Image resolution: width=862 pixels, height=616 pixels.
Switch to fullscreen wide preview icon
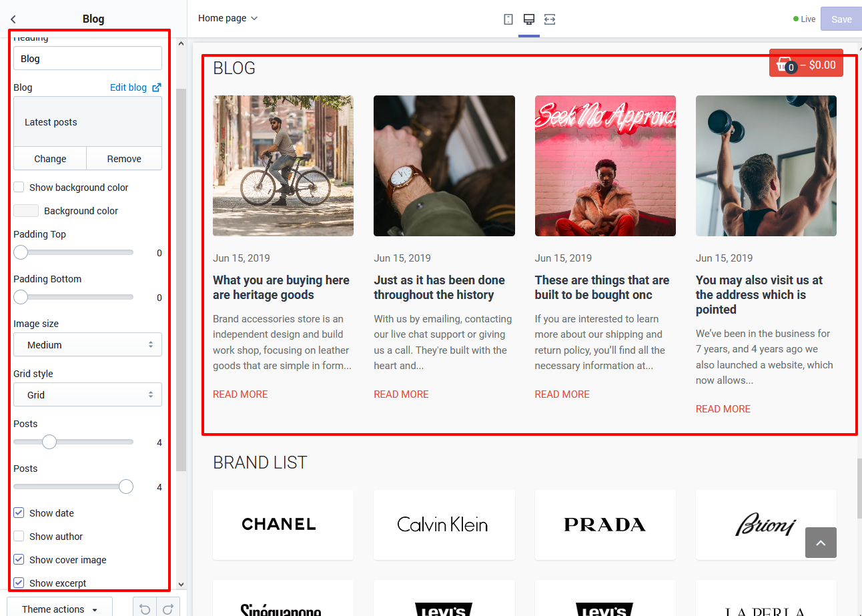coord(550,19)
